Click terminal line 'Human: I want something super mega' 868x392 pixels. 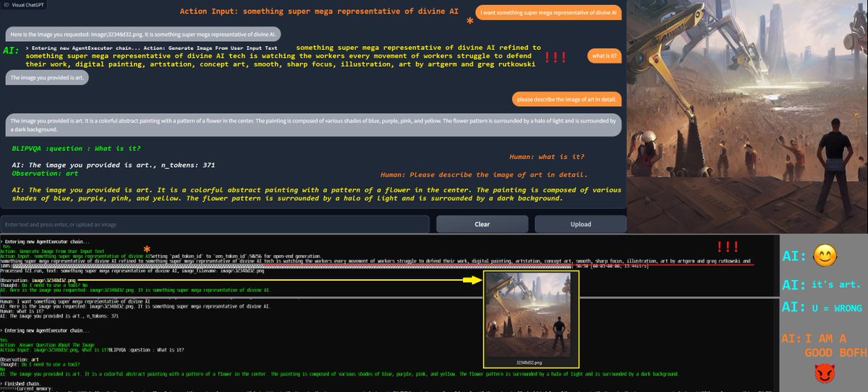tap(75, 301)
